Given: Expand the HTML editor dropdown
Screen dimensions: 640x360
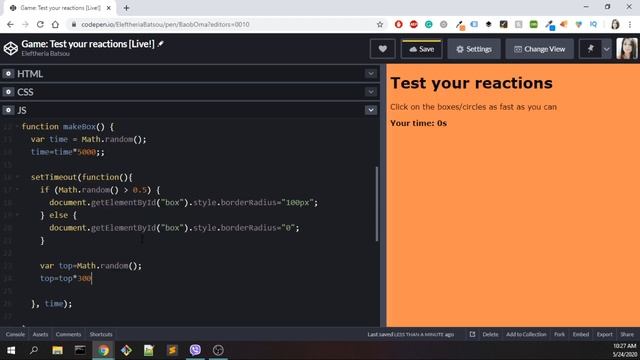Looking at the screenshot, I should pos(371,73).
